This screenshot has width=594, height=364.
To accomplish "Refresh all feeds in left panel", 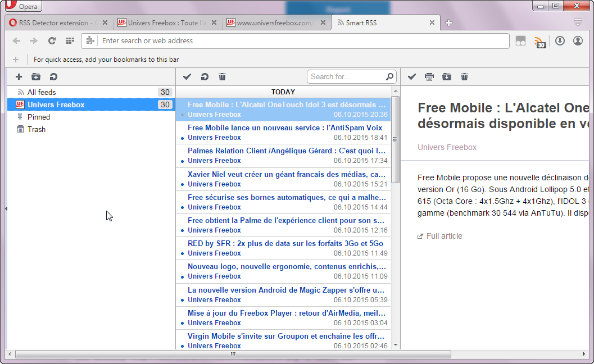I will point(53,77).
